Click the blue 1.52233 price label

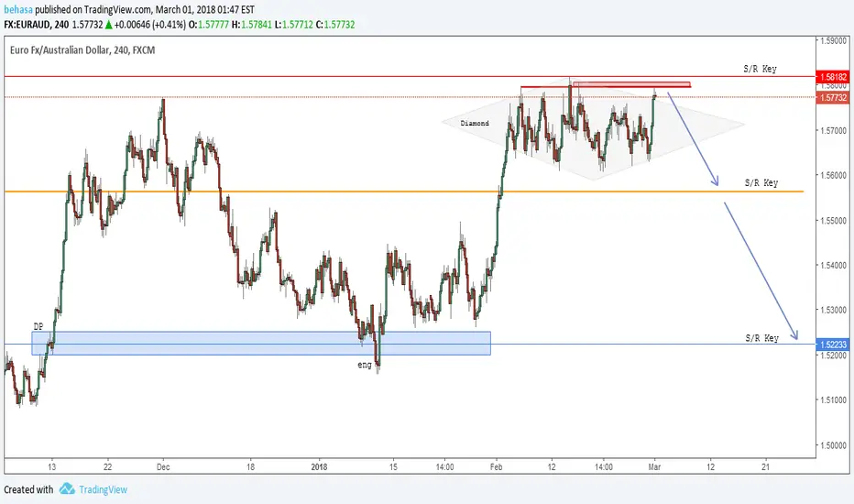point(833,345)
